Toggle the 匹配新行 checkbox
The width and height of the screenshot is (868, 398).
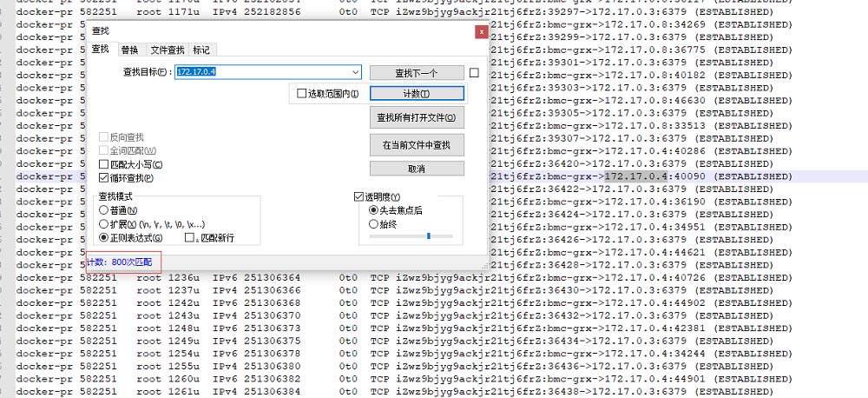click(x=190, y=237)
